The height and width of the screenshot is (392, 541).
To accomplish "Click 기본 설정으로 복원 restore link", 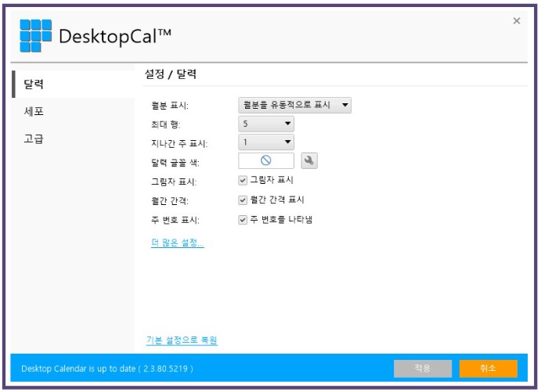I will (182, 340).
